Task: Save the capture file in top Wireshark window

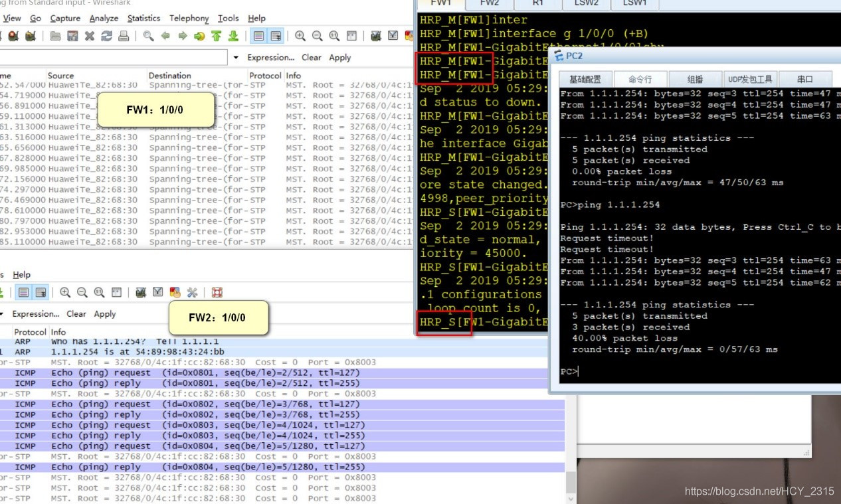Action: click(72, 36)
